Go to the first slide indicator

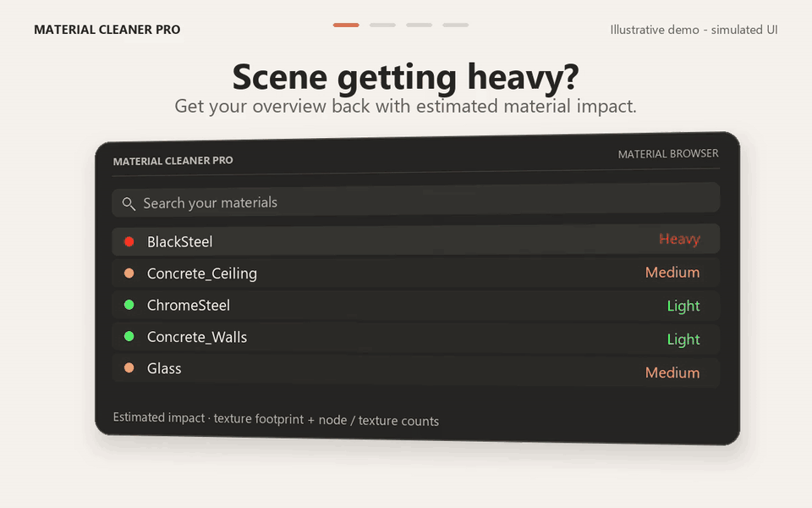(x=346, y=25)
